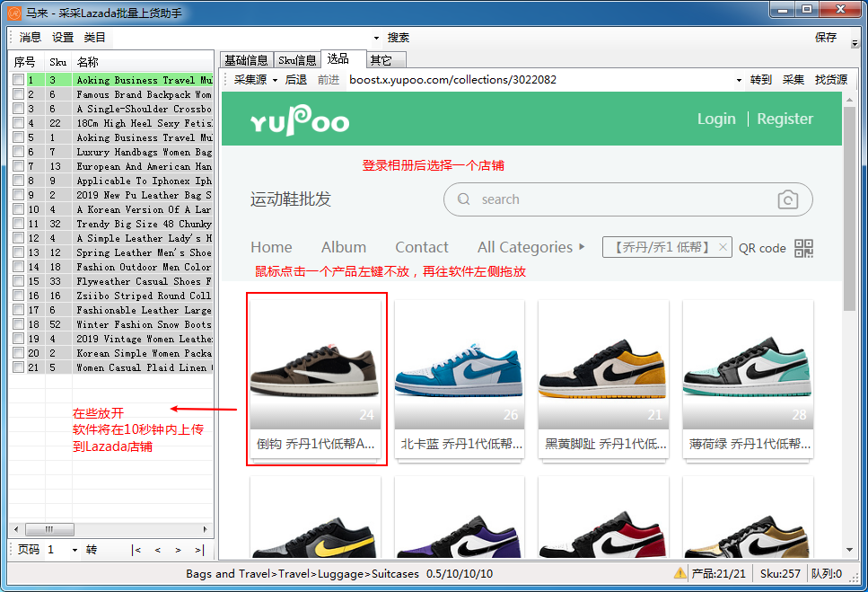Click the Yupoo logo
Screen dimensions: 868x592
[300, 120]
